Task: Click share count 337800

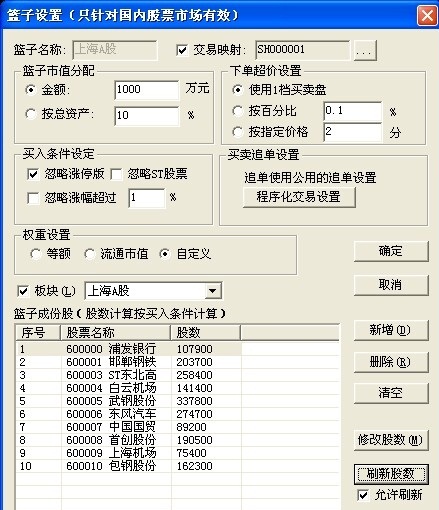Action: point(194,401)
